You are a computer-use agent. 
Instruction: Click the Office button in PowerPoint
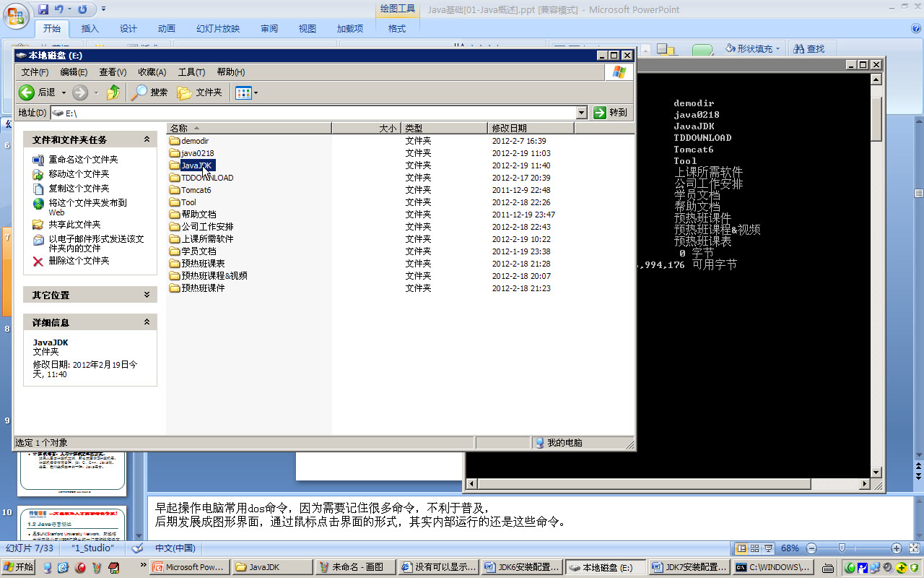(x=16, y=16)
